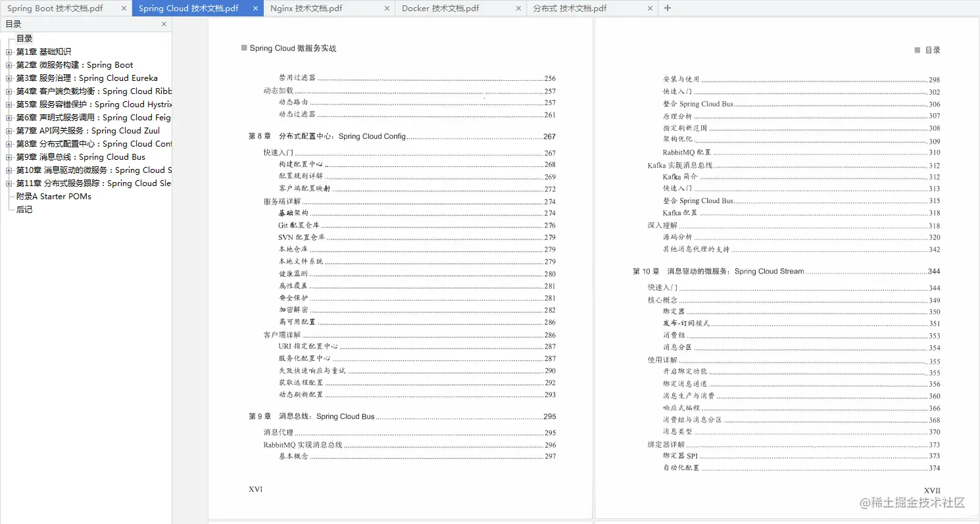Image resolution: width=980 pixels, height=524 pixels.
Task: Select 第3章 服务治理 Spring Cloud Eureka bookmark
Action: (x=87, y=78)
